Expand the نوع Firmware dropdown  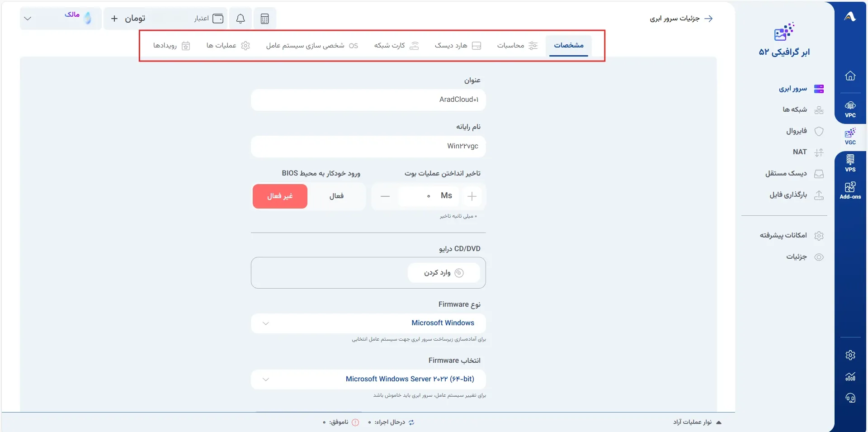368,323
